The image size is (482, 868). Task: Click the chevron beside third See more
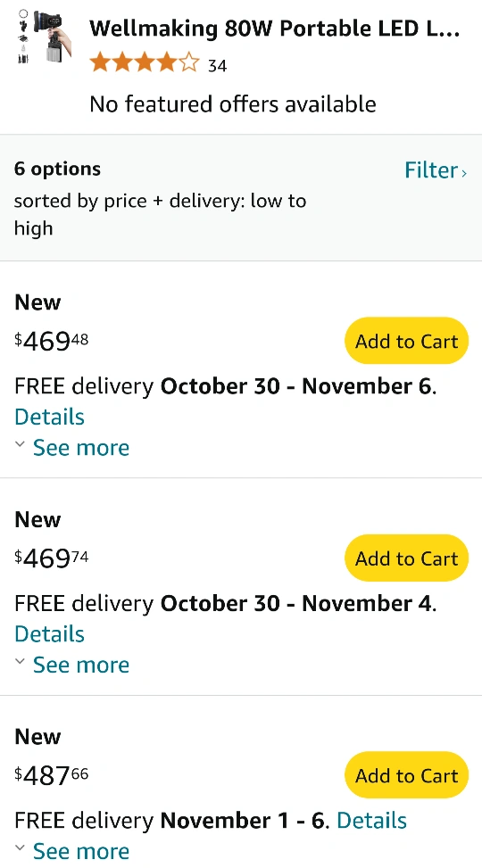coord(20,847)
